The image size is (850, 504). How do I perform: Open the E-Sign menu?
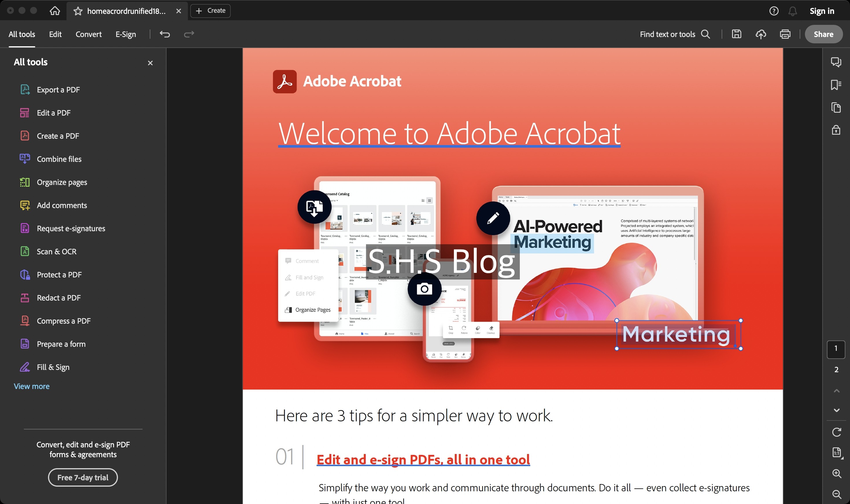[126, 34]
